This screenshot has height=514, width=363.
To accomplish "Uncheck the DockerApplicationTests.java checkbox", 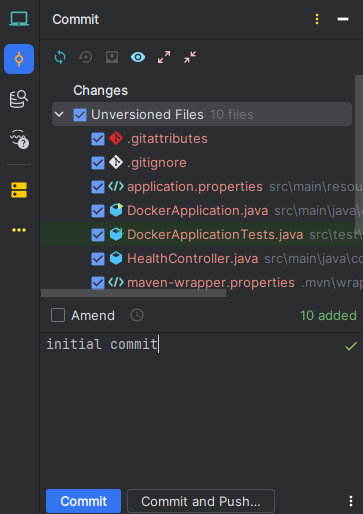I will (98, 235).
